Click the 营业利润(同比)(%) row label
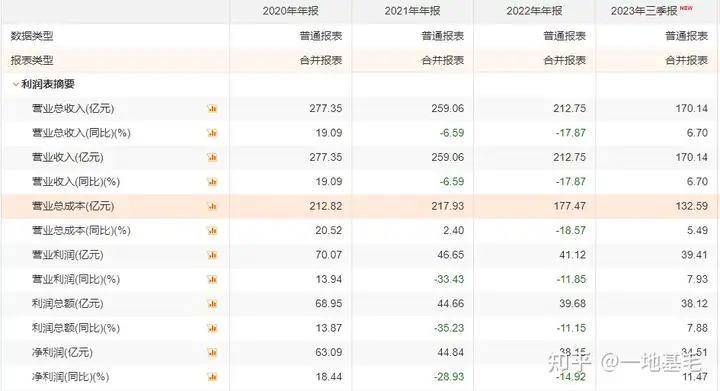Viewport: 720px width, 391px height. [76, 279]
